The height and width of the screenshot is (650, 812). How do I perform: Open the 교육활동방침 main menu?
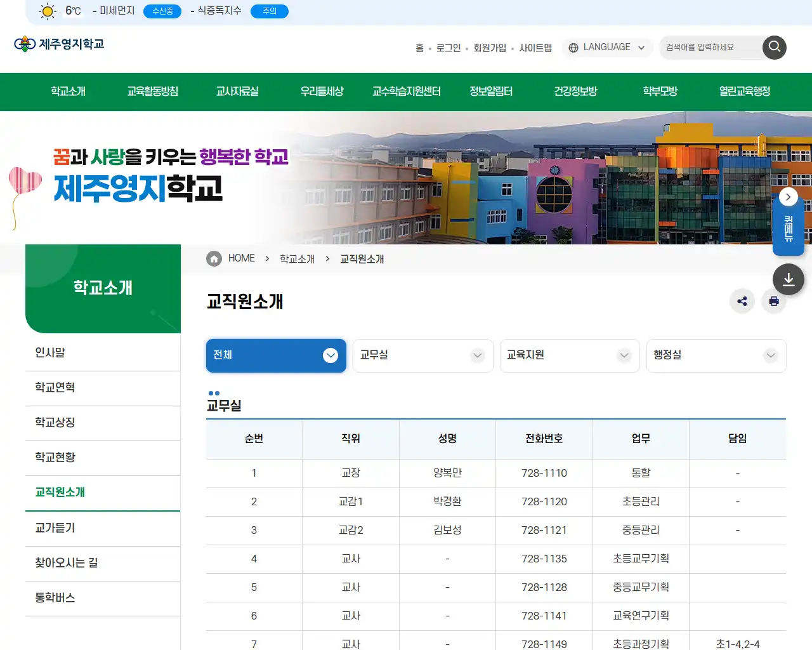tap(152, 91)
